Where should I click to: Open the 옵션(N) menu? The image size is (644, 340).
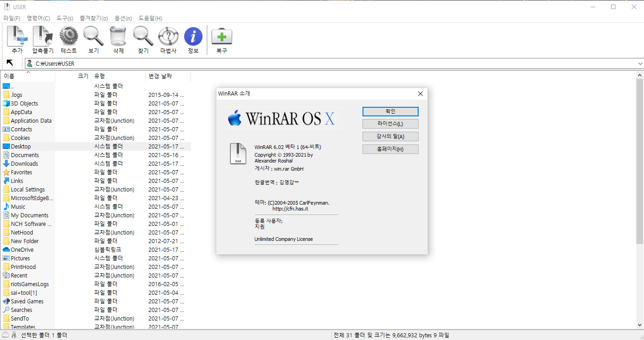(x=123, y=18)
